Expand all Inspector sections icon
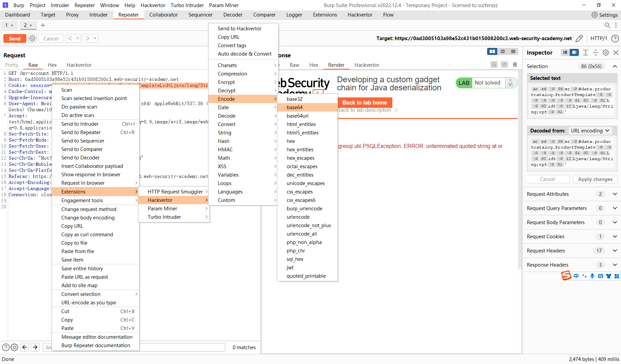This screenshot has height=364, width=621. coord(586,53)
